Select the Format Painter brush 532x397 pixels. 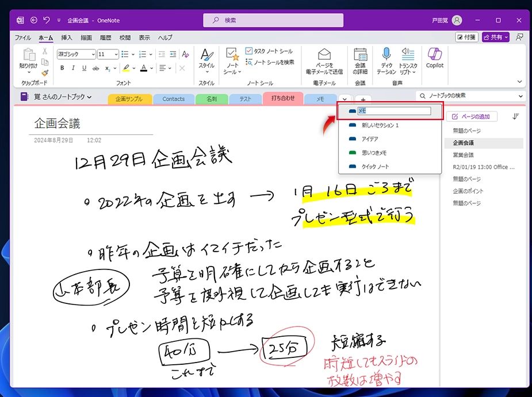(45, 73)
